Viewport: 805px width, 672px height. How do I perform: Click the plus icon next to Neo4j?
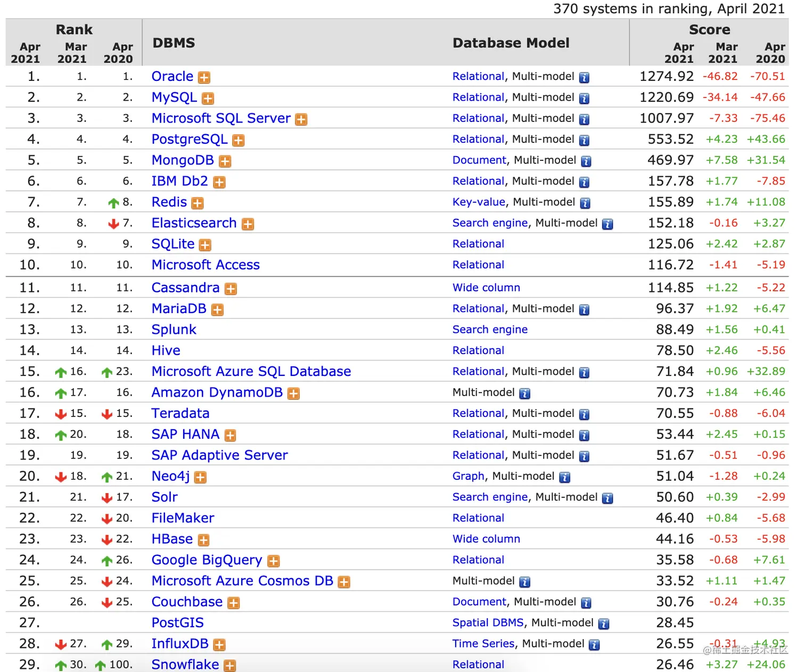click(200, 478)
